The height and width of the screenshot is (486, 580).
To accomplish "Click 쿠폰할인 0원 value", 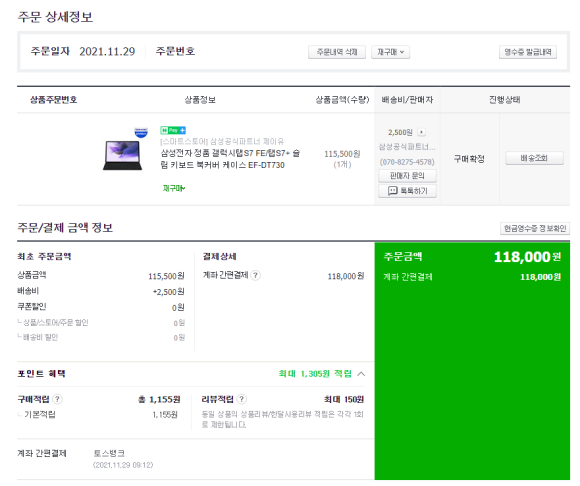I will [178, 307].
